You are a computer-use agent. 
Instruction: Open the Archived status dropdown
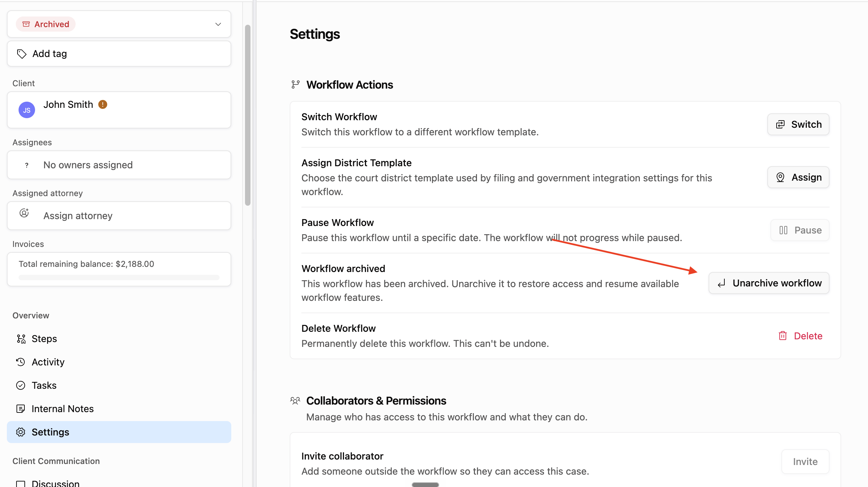coord(119,24)
